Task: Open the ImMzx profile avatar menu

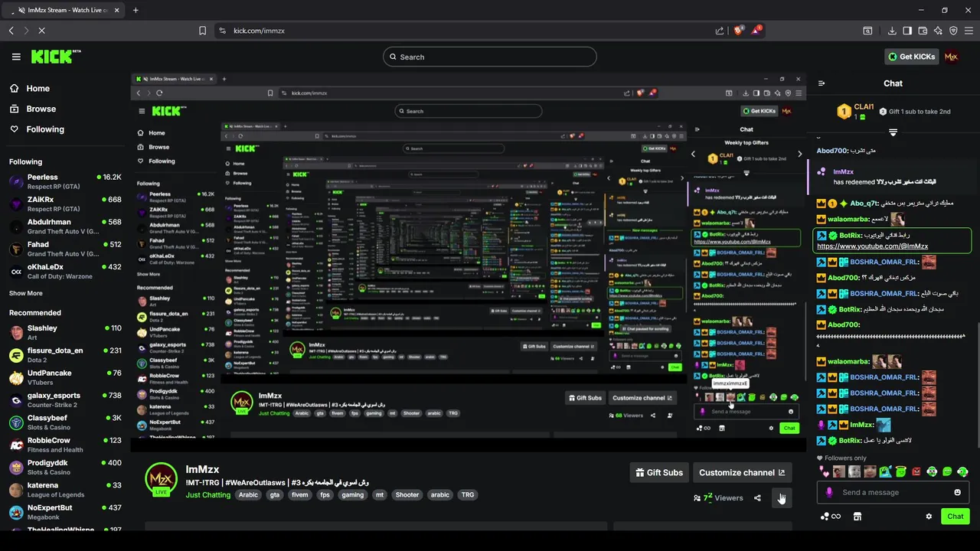Action: tap(951, 57)
